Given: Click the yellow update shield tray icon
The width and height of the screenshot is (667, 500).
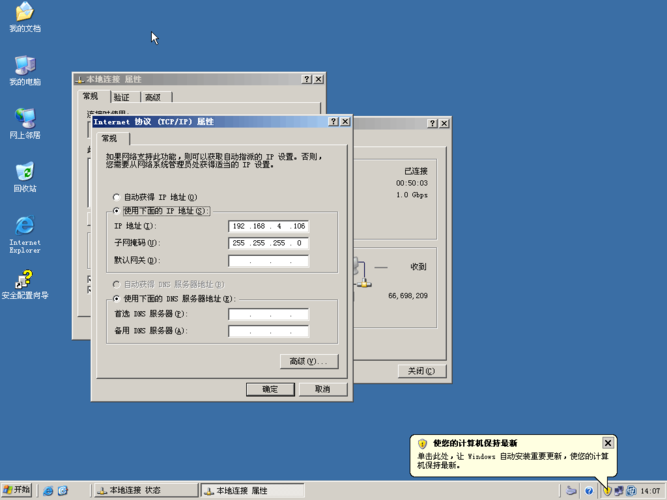Looking at the screenshot, I should [x=606, y=491].
